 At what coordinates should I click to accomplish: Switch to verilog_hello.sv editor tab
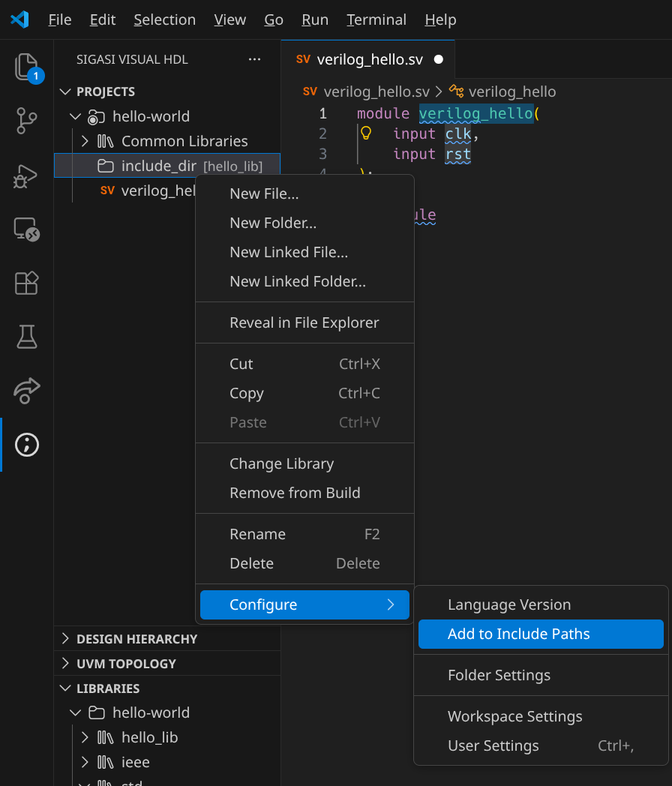pos(358,59)
